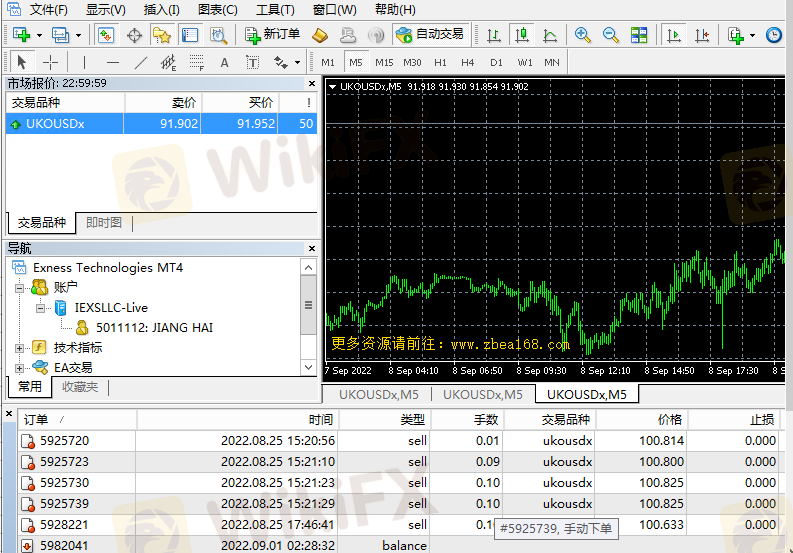The image size is (793, 553).
Task: Toggle the Data Window crosshair-circle icon
Action: click(x=134, y=35)
